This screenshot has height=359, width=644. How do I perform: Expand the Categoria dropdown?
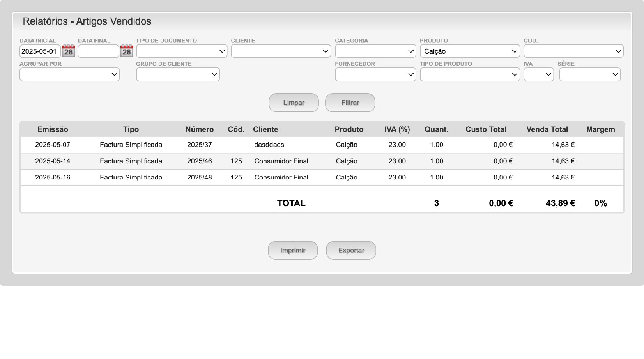coord(375,51)
